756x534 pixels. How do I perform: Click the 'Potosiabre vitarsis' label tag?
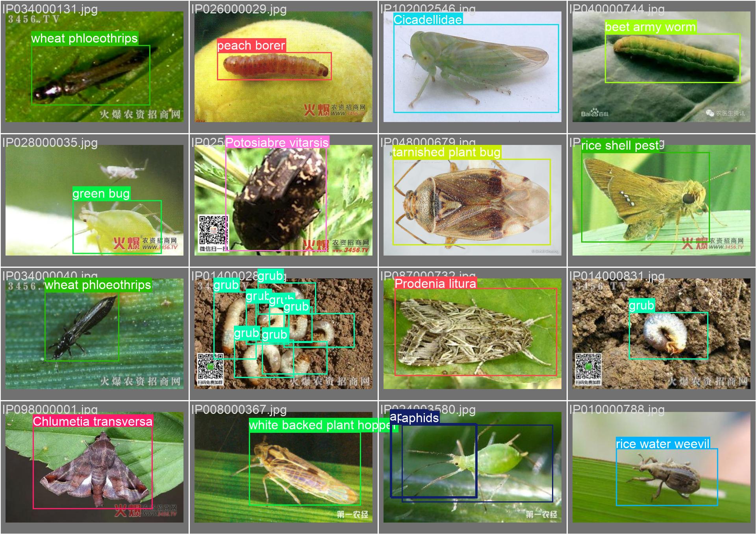(277, 142)
